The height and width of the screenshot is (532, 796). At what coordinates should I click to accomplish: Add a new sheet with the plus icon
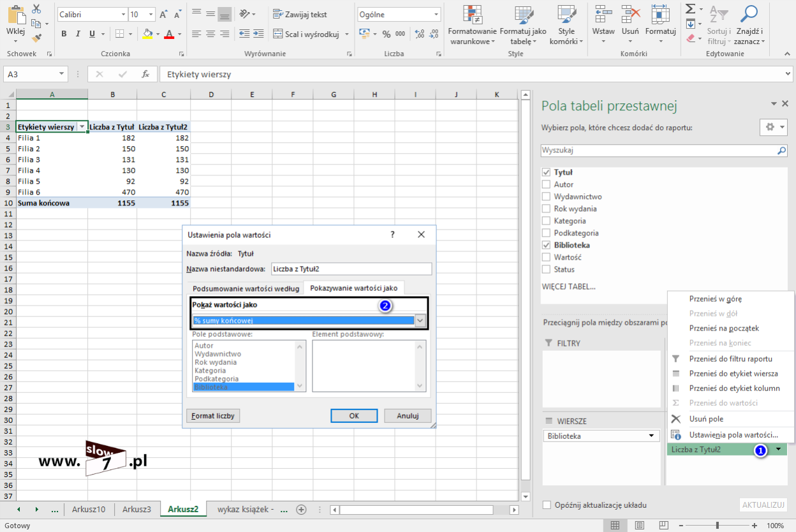(302, 509)
